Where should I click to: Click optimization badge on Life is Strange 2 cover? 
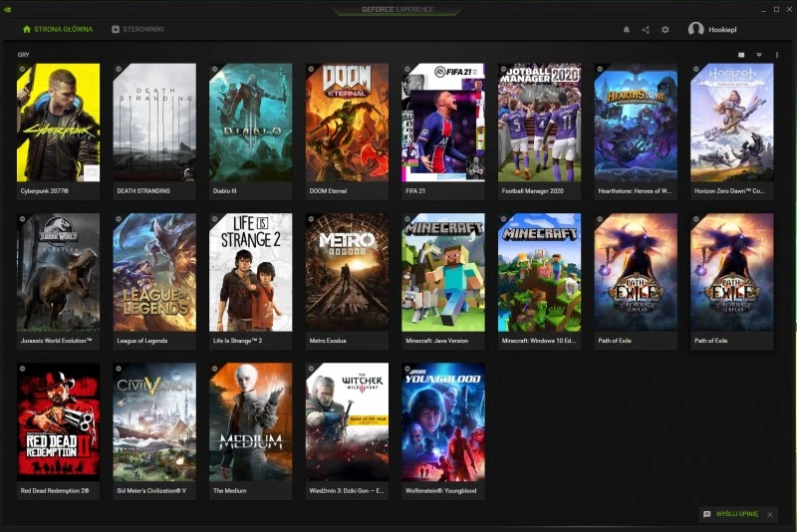(214, 219)
